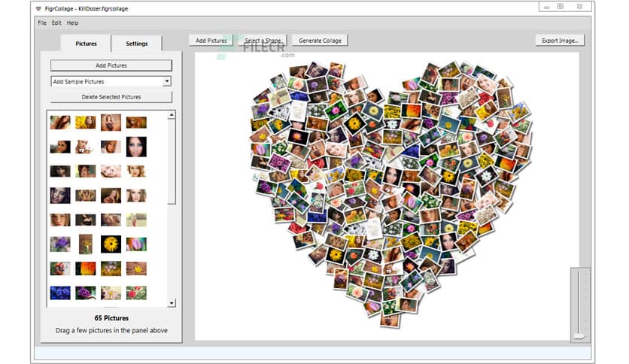Click the picture list scroll-down arrow

pyautogui.click(x=172, y=303)
